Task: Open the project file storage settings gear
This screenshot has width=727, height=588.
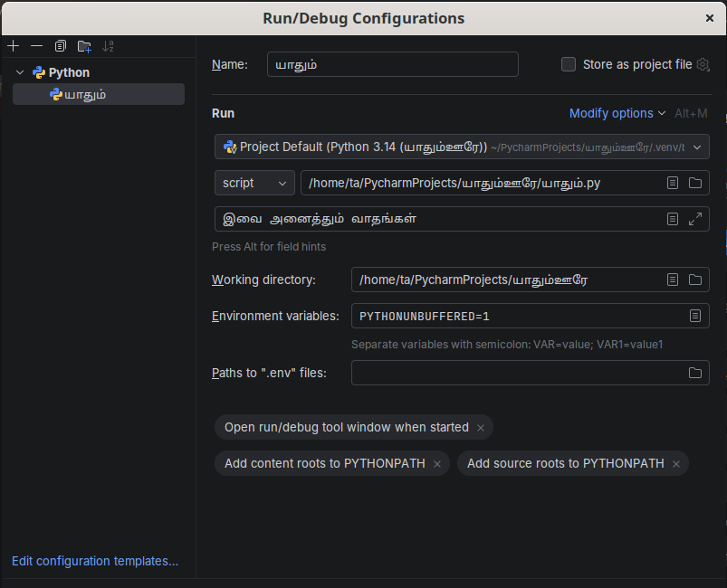Action: click(703, 64)
